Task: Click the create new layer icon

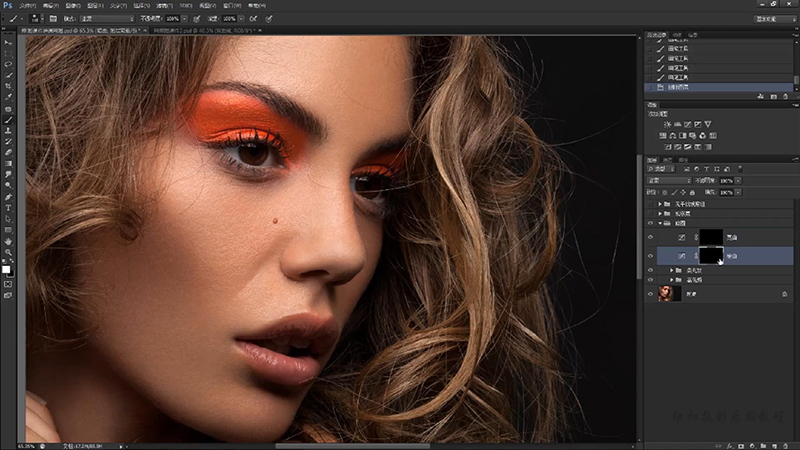Action: pos(774,446)
